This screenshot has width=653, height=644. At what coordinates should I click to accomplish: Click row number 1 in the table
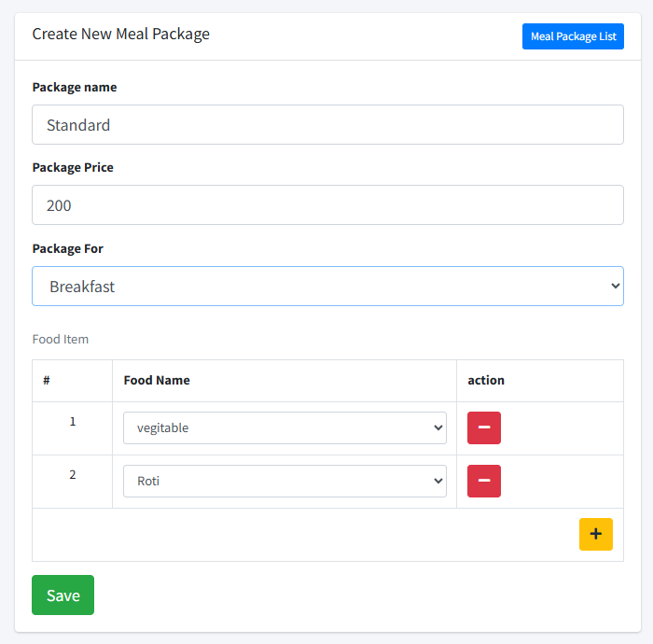point(73,422)
